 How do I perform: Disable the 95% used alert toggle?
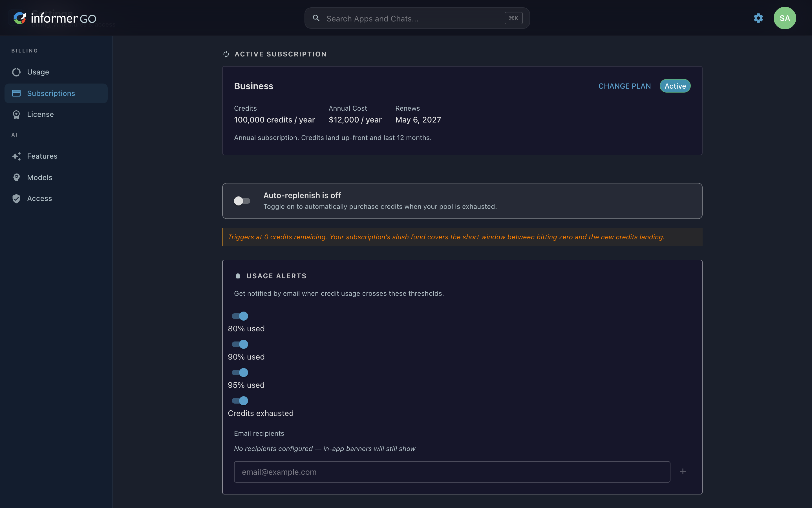point(240,373)
